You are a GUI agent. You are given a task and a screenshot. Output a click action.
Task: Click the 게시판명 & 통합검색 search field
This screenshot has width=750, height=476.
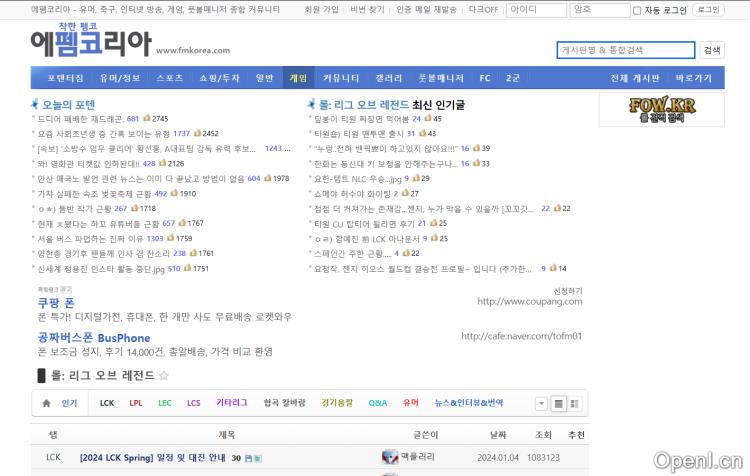click(x=625, y=49)
